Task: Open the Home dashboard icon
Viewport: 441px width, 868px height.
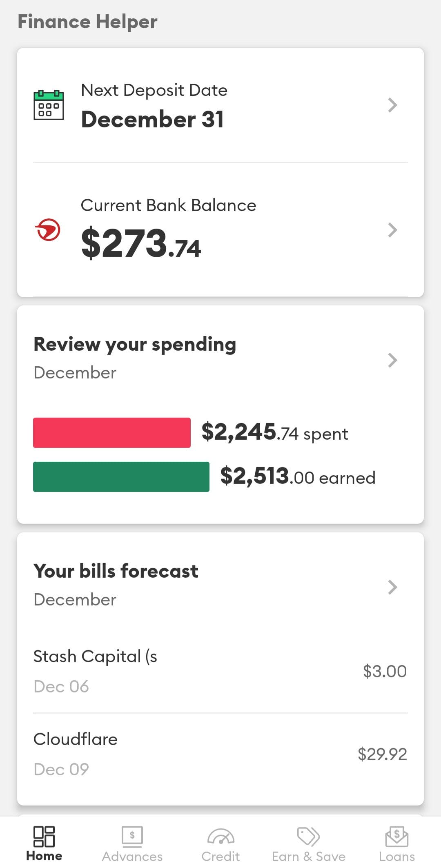Action: point(44,836)
